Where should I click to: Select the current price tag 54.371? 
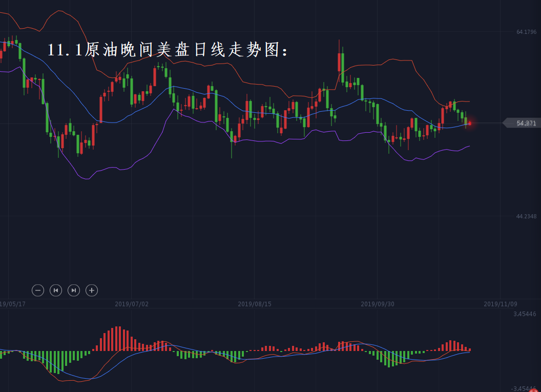522,123
